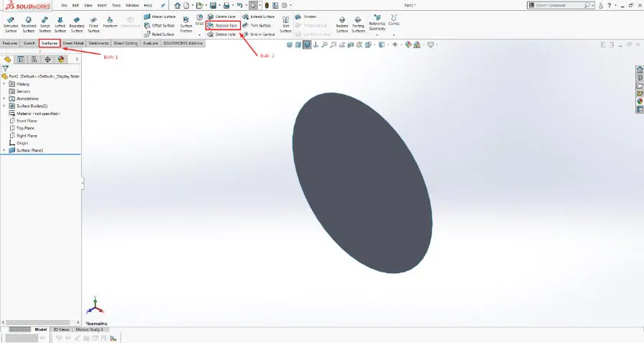Click the filter funnel icon in feature tree
The width and height of the screenshot is (644, 343).
pos(5,68)
